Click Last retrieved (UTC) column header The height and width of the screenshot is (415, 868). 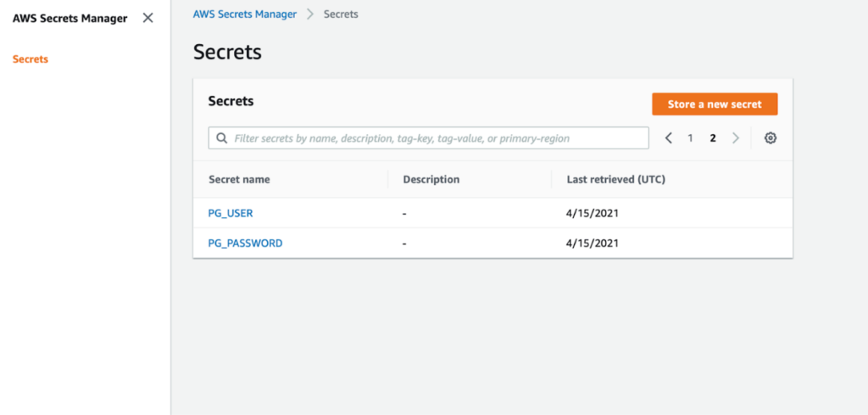(x=615, y=180)
